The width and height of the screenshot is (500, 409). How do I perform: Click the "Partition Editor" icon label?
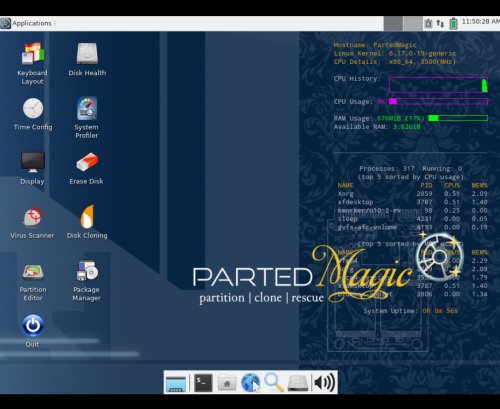point(33,294)
